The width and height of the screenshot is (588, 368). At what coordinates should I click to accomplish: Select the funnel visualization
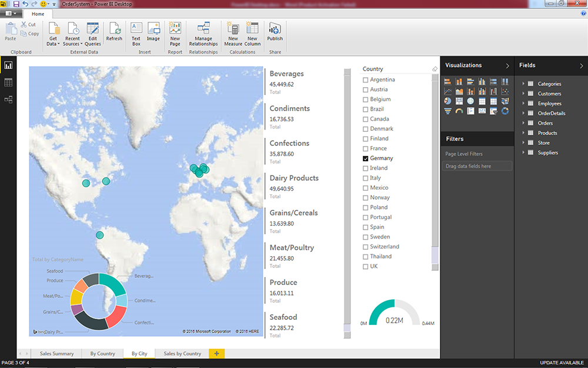pos(447,111)
